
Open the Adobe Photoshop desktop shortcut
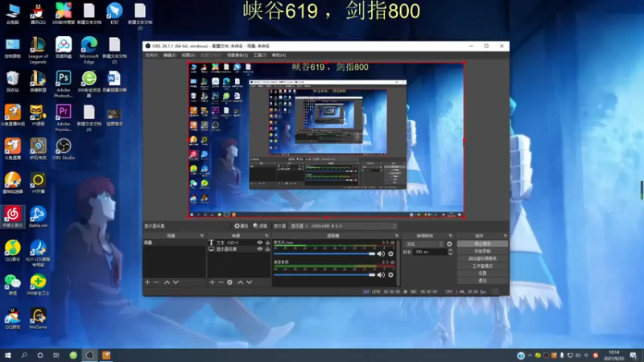(x=64, y=84)
